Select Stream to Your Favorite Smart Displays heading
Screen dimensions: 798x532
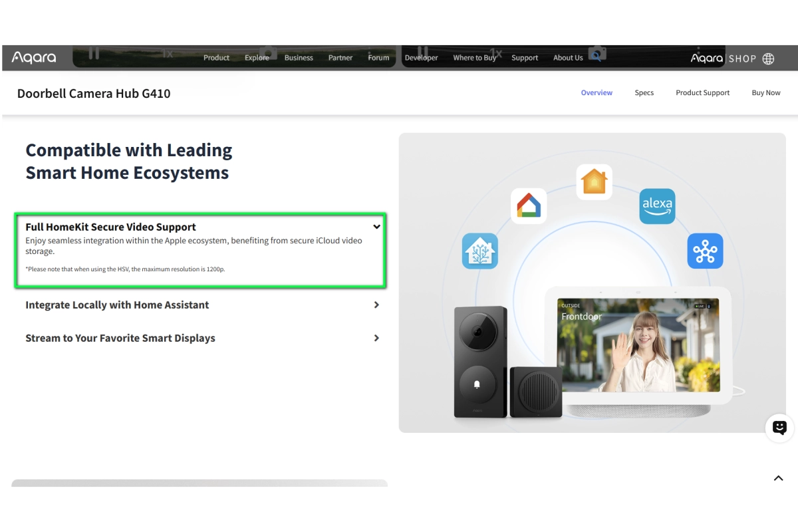tap(120, 338)
